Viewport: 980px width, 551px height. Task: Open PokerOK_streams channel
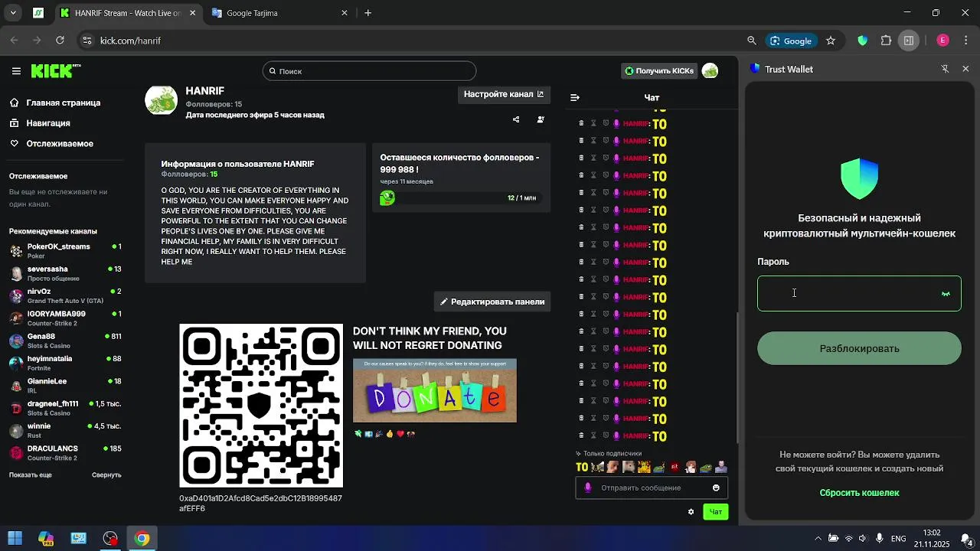point(65,250)
